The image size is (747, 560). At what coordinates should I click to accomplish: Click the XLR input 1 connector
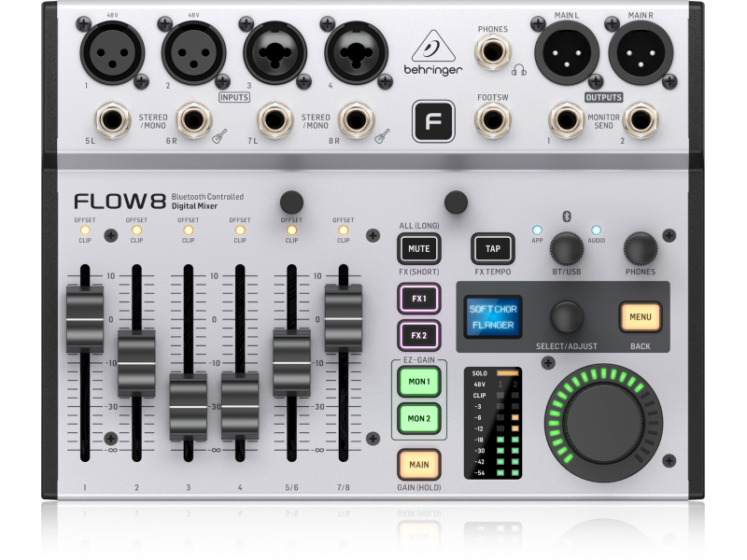[x=112, y=52]
